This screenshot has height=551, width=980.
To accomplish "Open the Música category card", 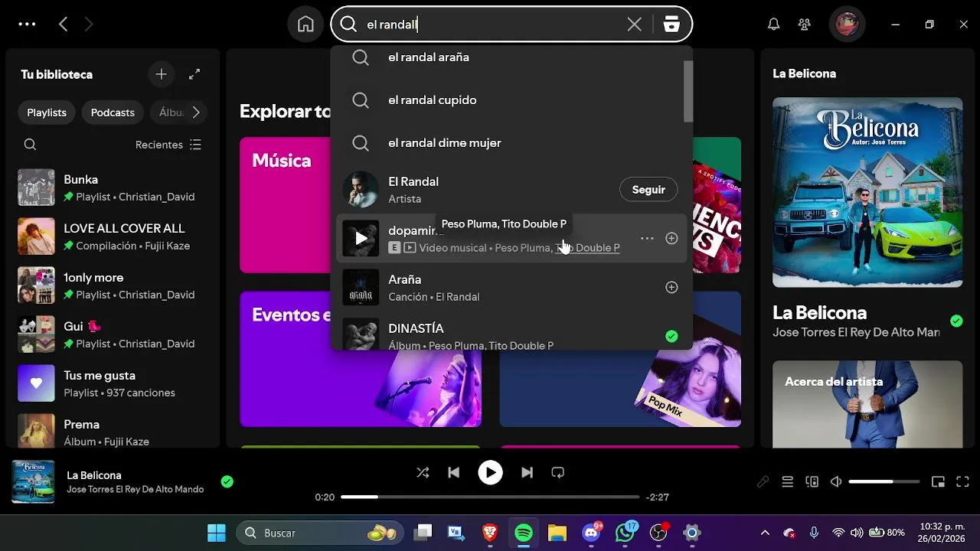I will coord(285,205).
